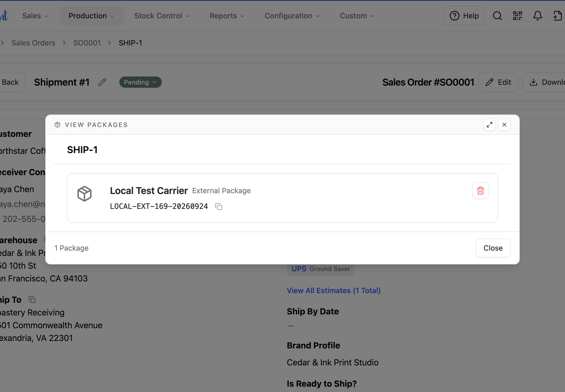Copy the Ship To address
The height and width of the screenshot is (392, 565).
pos(32,300)
